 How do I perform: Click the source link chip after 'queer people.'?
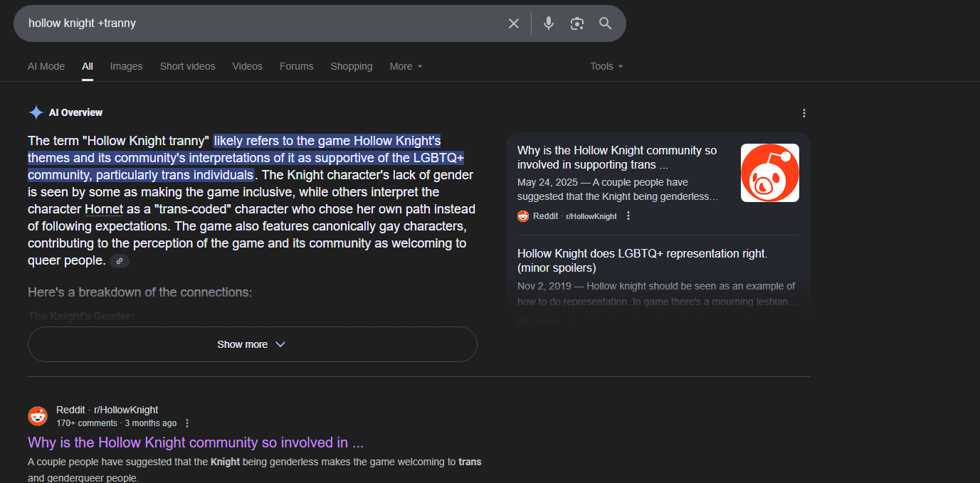pyautogui.click(x=120, y=261)
